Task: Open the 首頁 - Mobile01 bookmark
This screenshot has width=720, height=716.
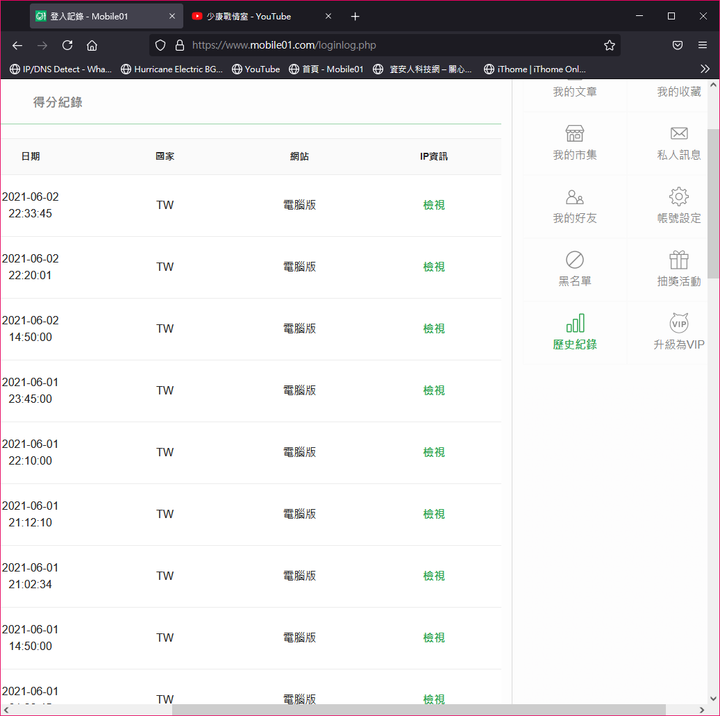Action: coord(326,69)
